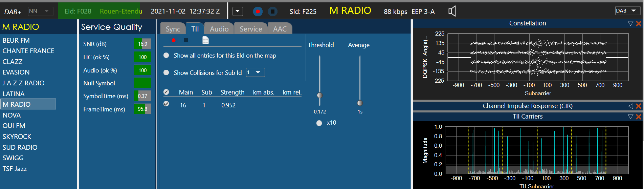Toggle the check icon in the TII table header

tap(166, 92)
